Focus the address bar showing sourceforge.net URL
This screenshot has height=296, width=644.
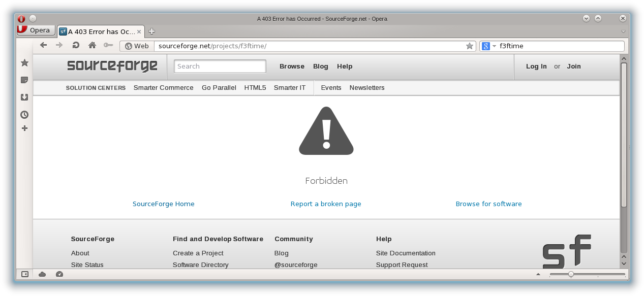[309, 46]
